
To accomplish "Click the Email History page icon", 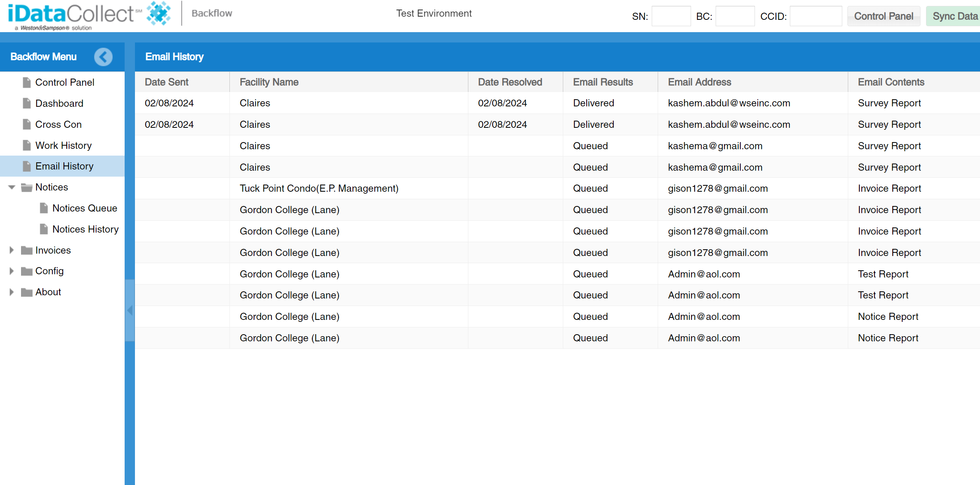I will 27,166.
